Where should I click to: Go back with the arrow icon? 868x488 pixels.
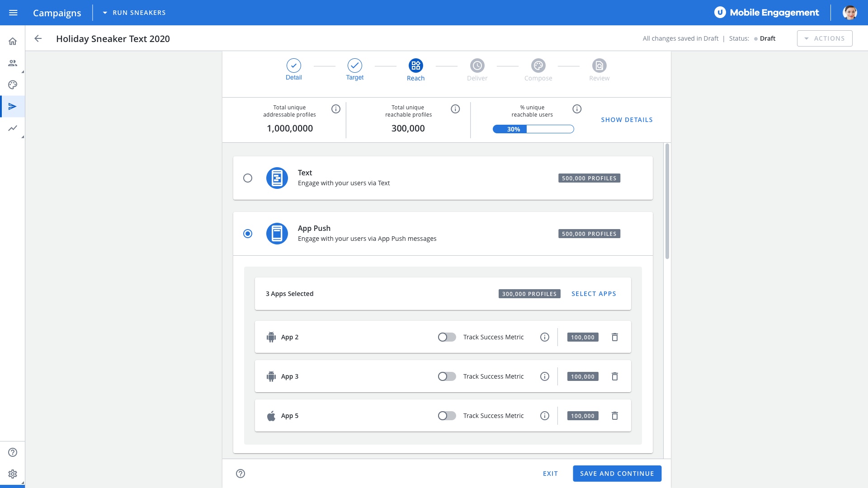point(38,38)
